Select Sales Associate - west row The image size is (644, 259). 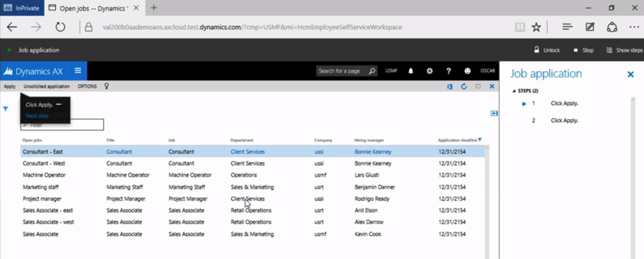click(x=252, y=222)
